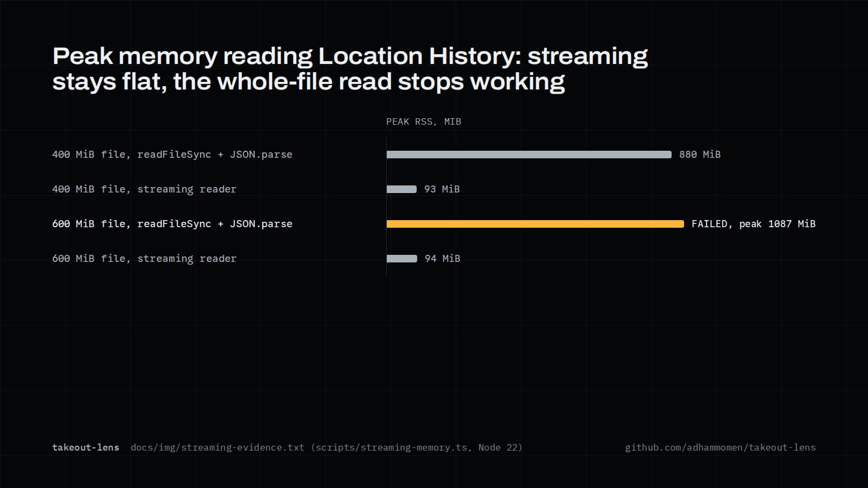Image resolution: width=868 pixels, height=488 pixels.
Task: Select the 'PEAK RSS, MIB' axis label
Action: point(424,121)
